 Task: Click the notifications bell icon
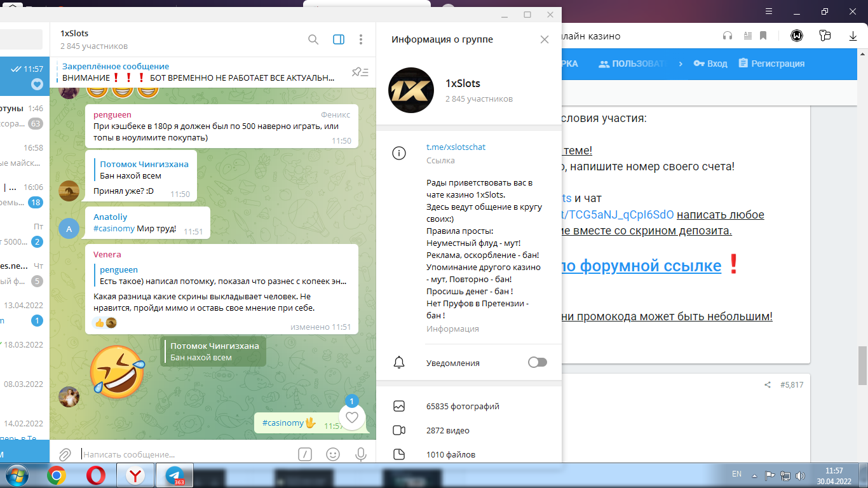tap(399, 363)
